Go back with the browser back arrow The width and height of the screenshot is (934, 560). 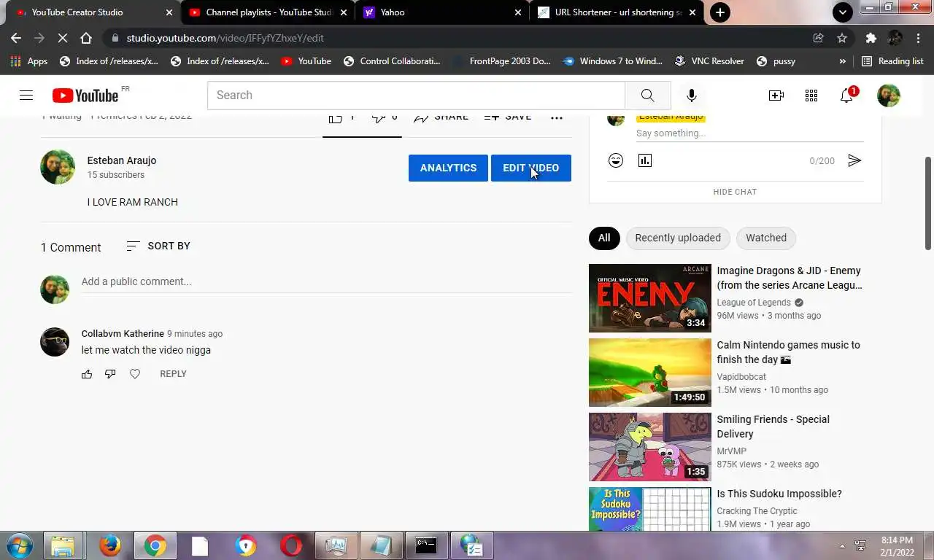(x=16, y=38)
